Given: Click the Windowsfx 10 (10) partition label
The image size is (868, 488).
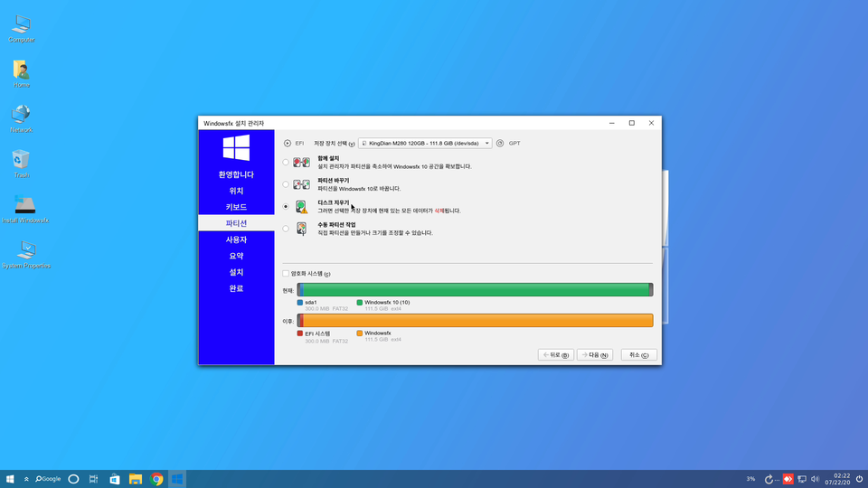Looking at the screenshot, I should (x=387, y=303).
